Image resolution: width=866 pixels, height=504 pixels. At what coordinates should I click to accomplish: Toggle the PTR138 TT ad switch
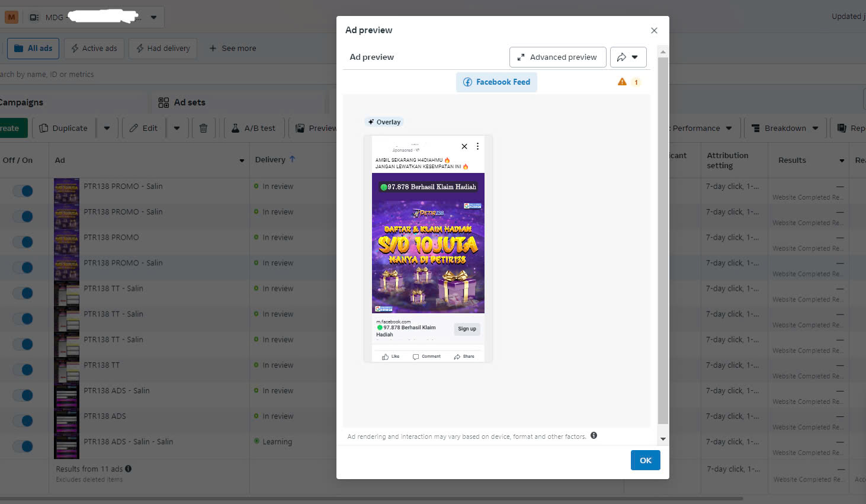23,370
